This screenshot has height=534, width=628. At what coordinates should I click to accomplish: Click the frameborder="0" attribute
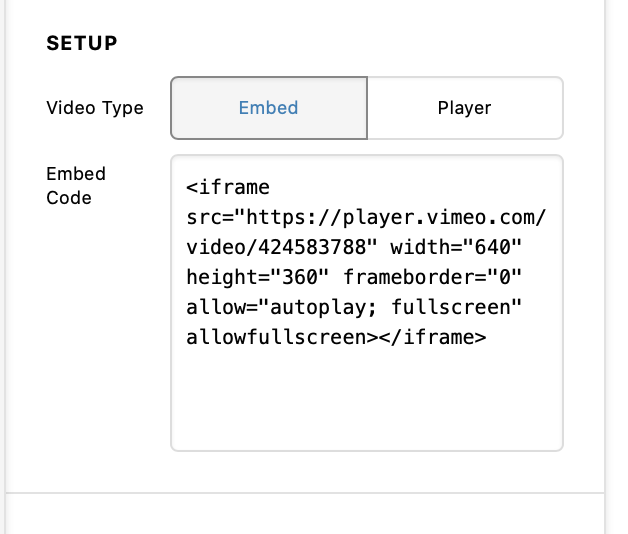tap(433, 277)
